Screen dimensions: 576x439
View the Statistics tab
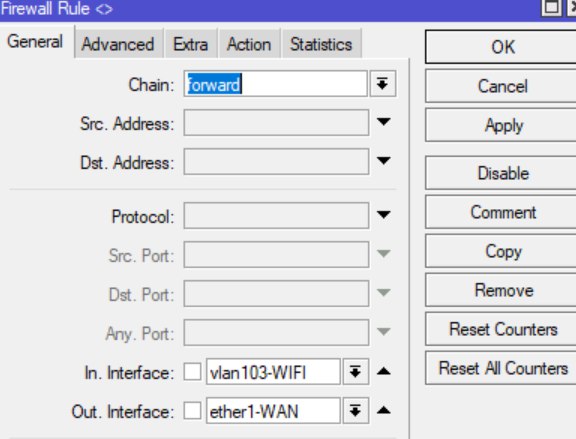(x=321, y=44)
